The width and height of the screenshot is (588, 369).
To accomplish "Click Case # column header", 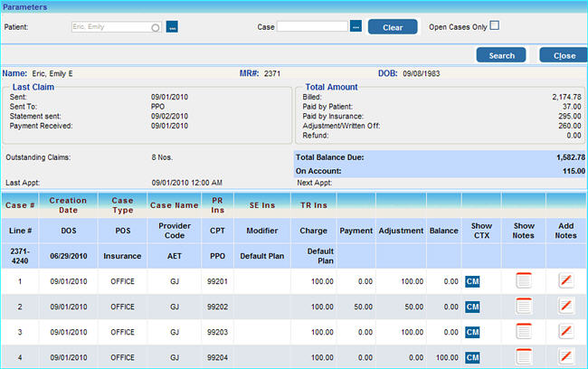I will click(20, 205).
